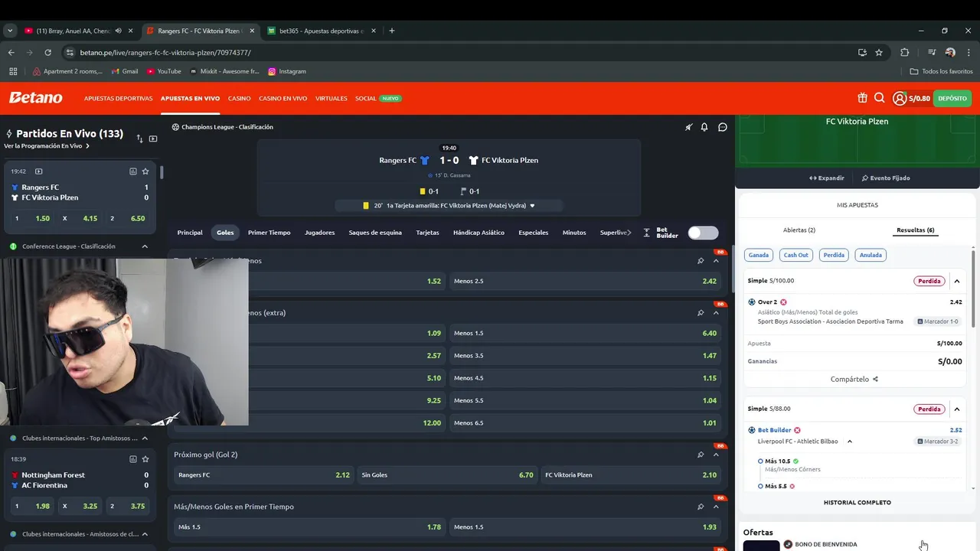Switch to the Abiertas (2) bets tab
980x551 pixels.
pos(799,230)
